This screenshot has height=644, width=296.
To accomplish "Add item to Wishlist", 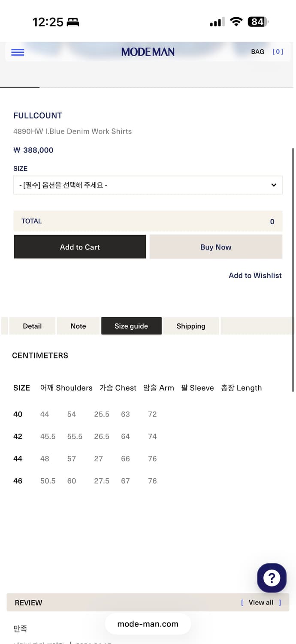I will point(255,275).
